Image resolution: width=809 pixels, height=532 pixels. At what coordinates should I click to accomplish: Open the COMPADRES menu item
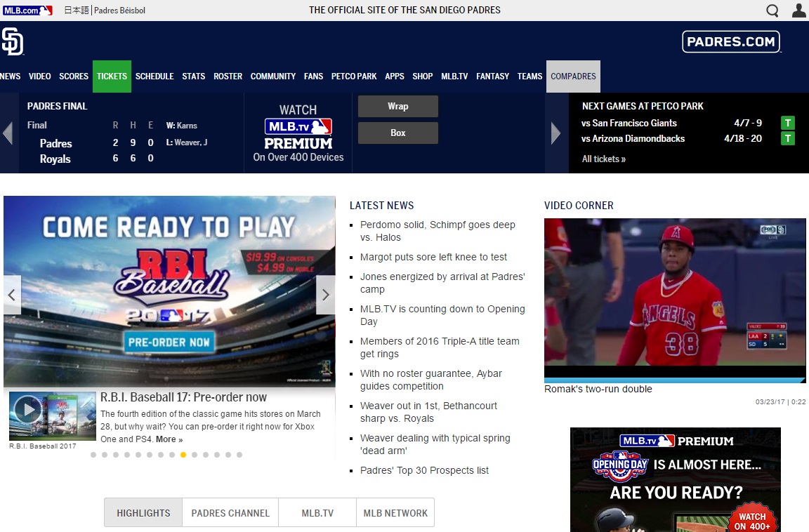pyautogui.click(x=573, y=77)
